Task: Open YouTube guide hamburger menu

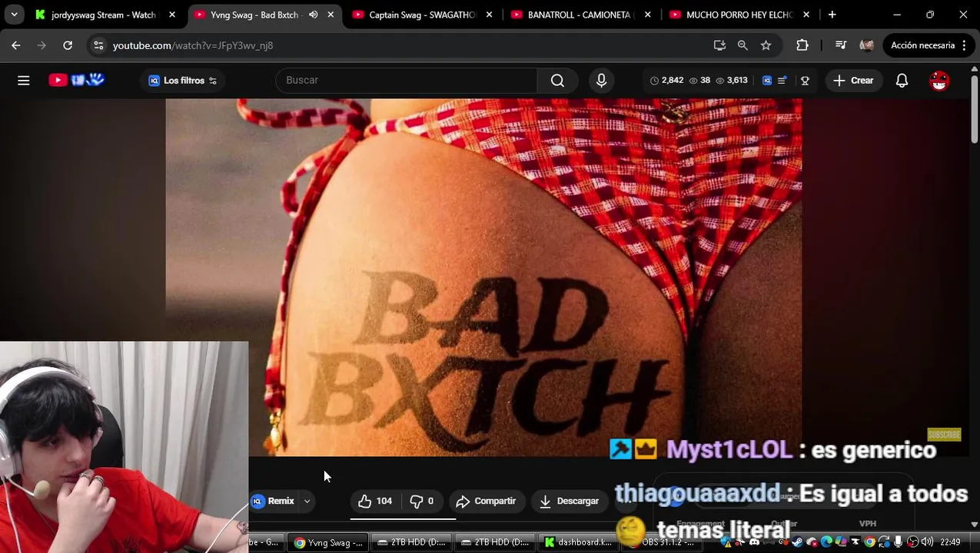Action: [x=24, y=80]
